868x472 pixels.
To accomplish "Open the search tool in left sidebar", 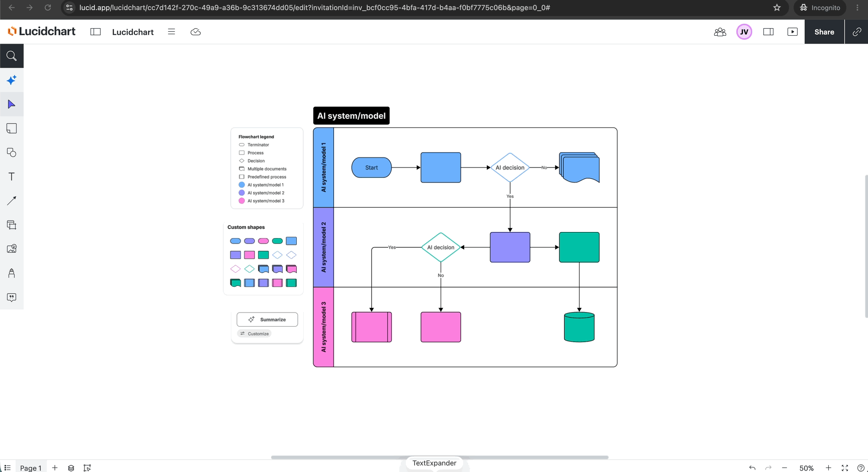I will point(12,56).
